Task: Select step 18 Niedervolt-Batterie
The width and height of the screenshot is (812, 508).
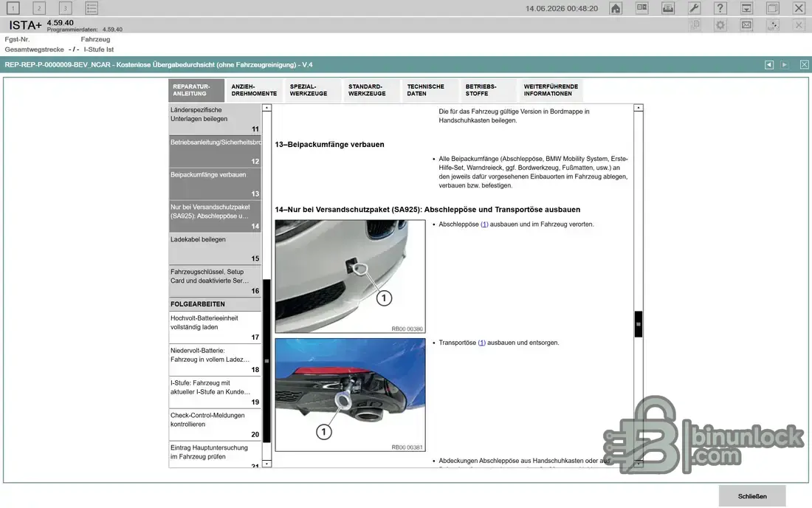Action: 215,360
